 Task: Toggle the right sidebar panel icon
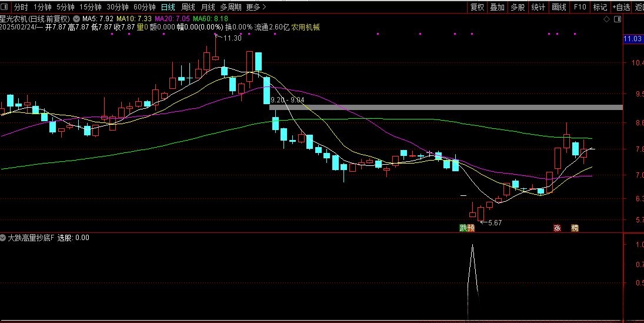click(616, 19)
